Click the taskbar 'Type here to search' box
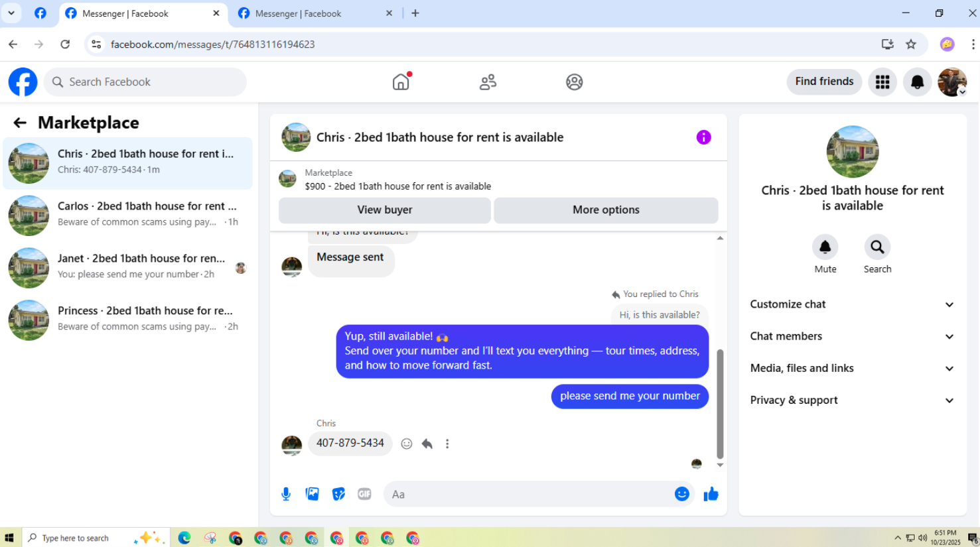 96,538
